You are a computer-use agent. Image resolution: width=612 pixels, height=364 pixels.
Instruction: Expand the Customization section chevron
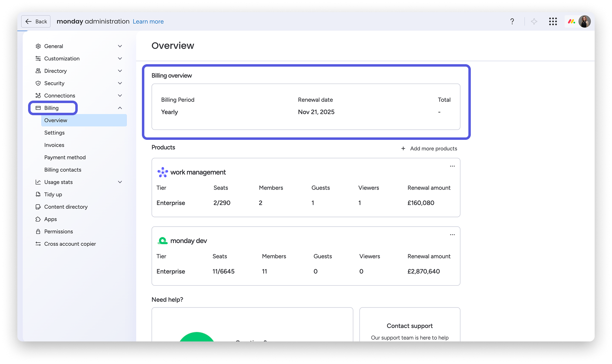pos(120,59)
